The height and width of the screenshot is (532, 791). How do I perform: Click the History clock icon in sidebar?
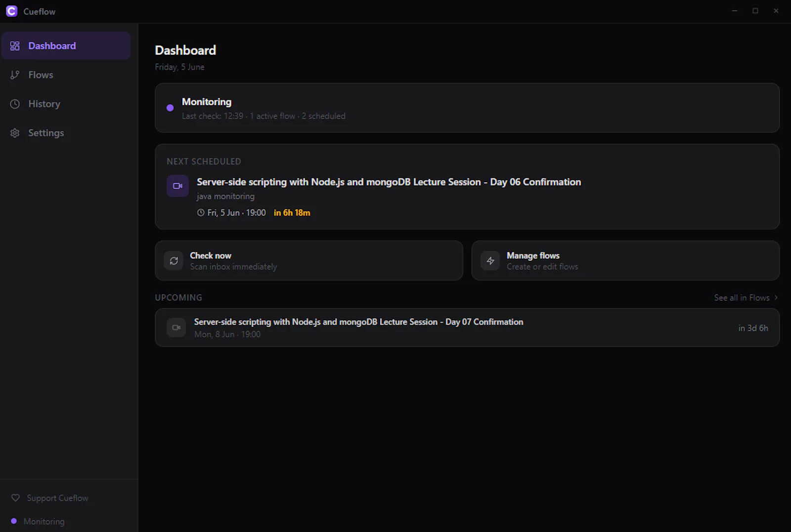(x=15, y=104)
